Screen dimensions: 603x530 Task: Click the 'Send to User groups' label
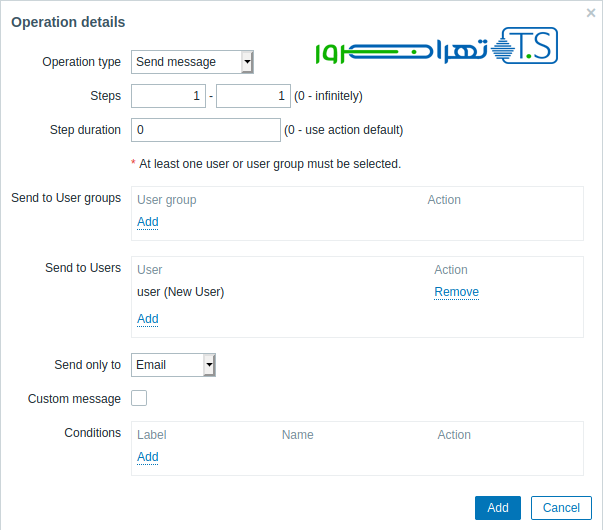click(x=66, y=198)
